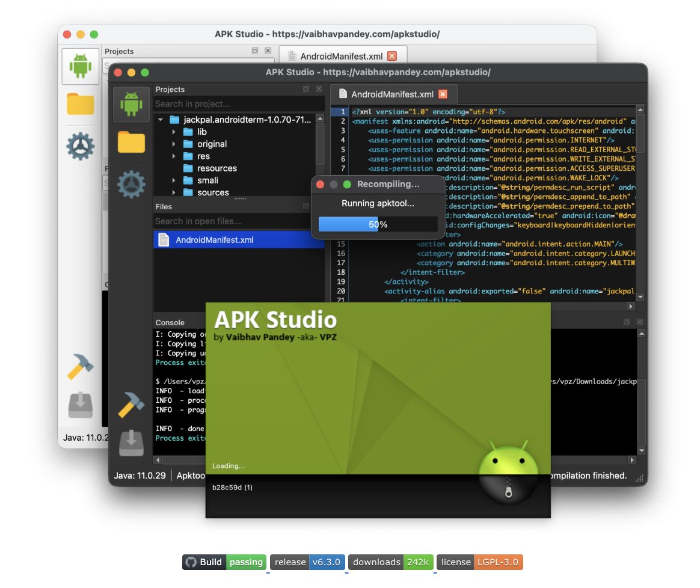Open settings gear in the dark window sidebar
The image size is (700, 588).
(131, 184)
